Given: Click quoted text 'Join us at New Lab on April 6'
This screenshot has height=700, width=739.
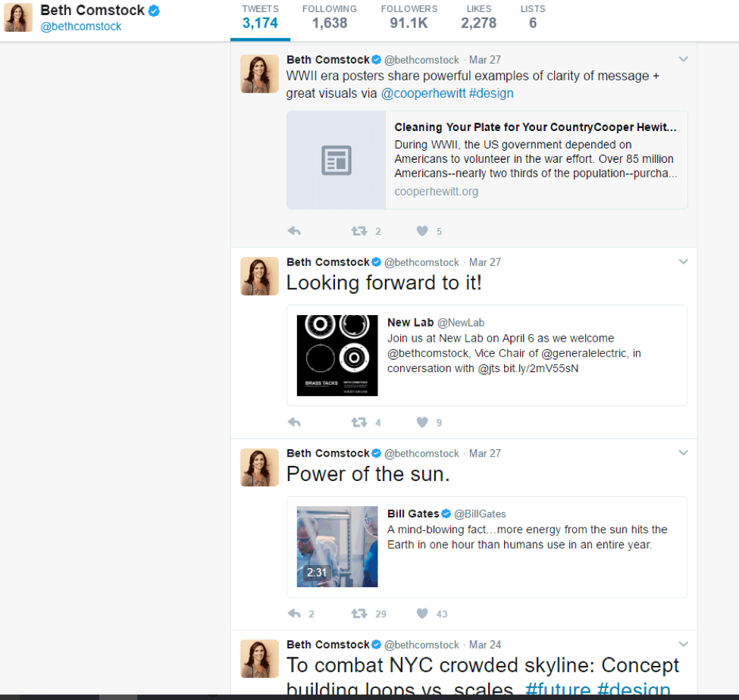Looking at the screenshot, I should pos(514,353).
